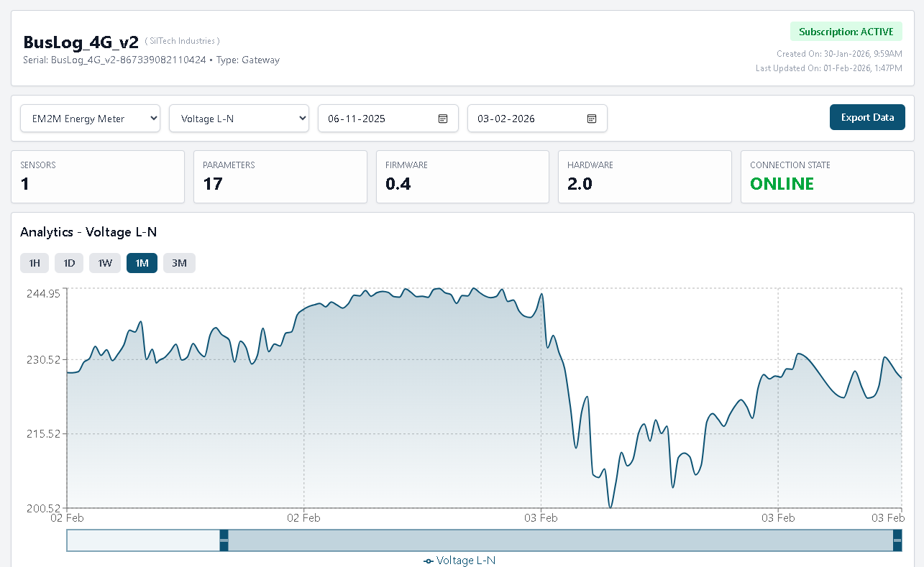Viewport: 924px width, 567px height.
Task: Click the end date field 03-02-2026
Action: [x=527, y=119]
